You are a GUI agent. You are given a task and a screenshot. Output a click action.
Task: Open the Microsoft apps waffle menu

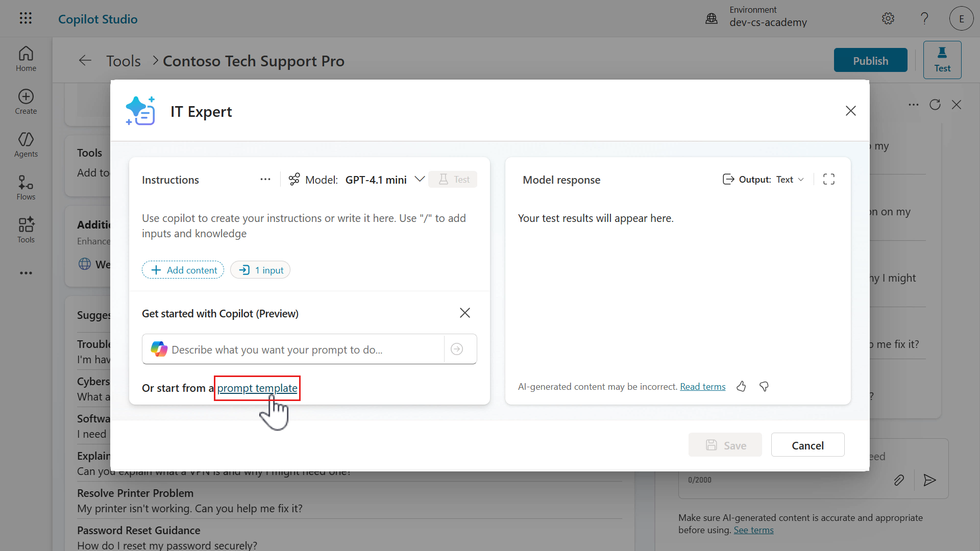(26, 18)
